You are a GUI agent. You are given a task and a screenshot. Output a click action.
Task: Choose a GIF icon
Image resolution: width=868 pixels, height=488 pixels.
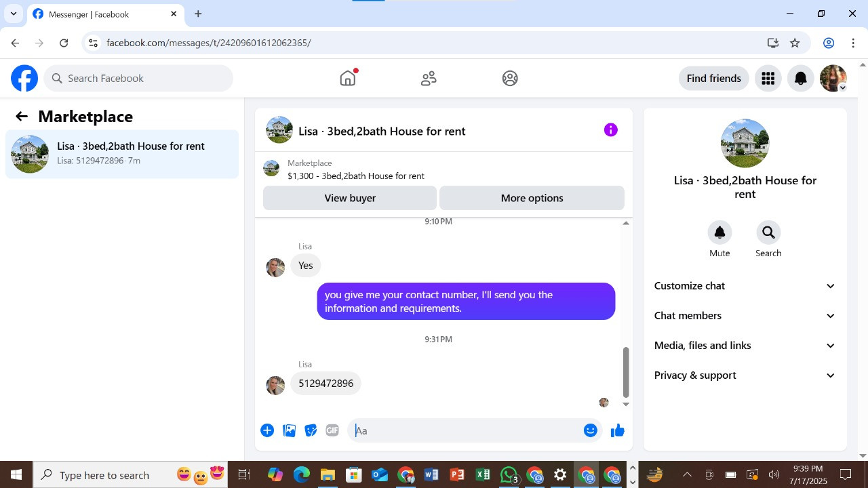click(332, 430)
